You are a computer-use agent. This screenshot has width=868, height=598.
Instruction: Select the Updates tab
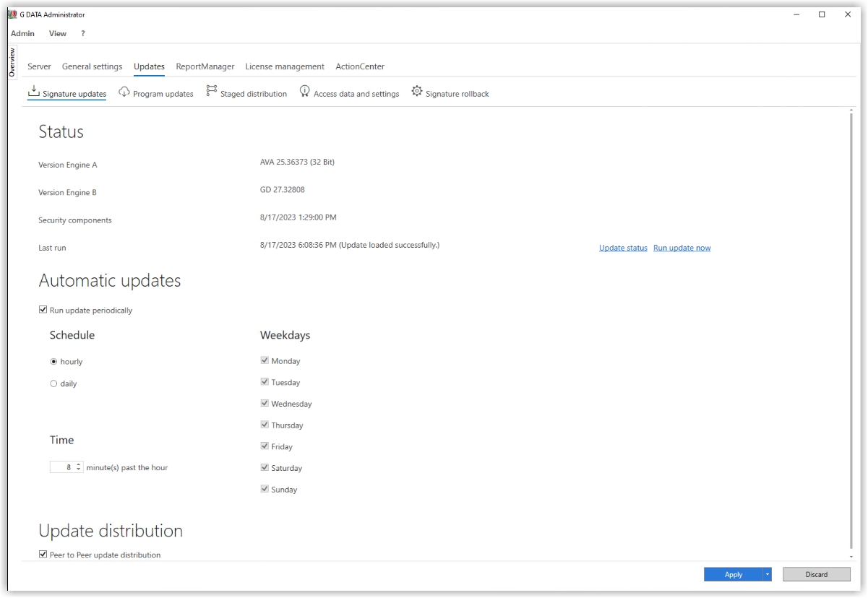(x=149, y=66)
